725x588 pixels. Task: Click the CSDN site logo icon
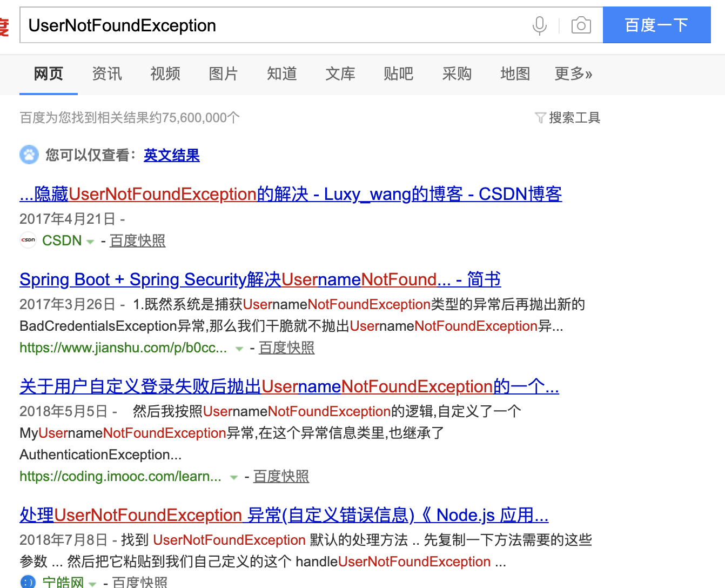[28, 240]
